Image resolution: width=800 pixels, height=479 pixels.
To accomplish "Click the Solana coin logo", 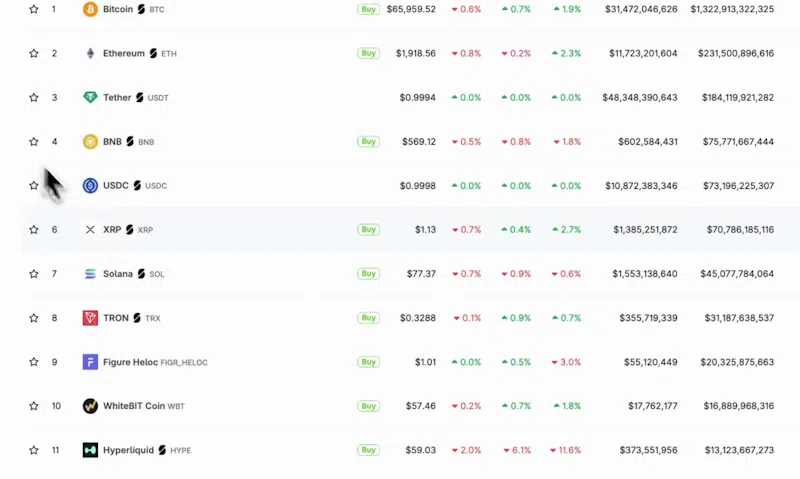I will click(x=90, y=274).
